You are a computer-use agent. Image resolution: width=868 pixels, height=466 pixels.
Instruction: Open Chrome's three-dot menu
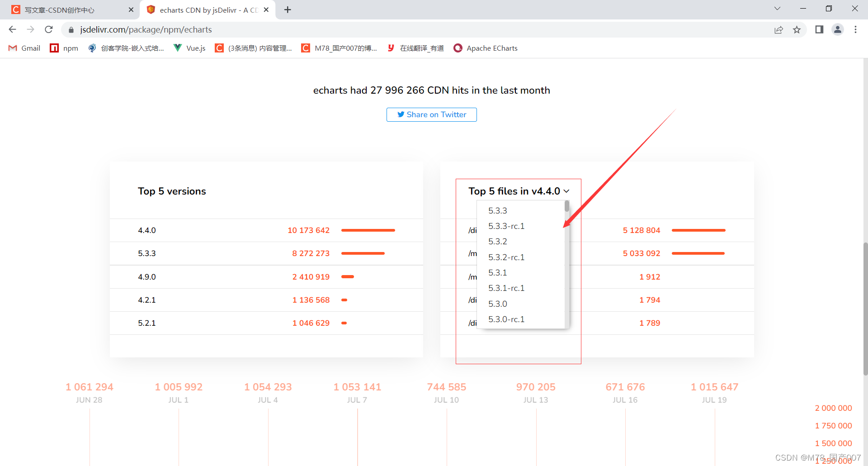[855, 29]
